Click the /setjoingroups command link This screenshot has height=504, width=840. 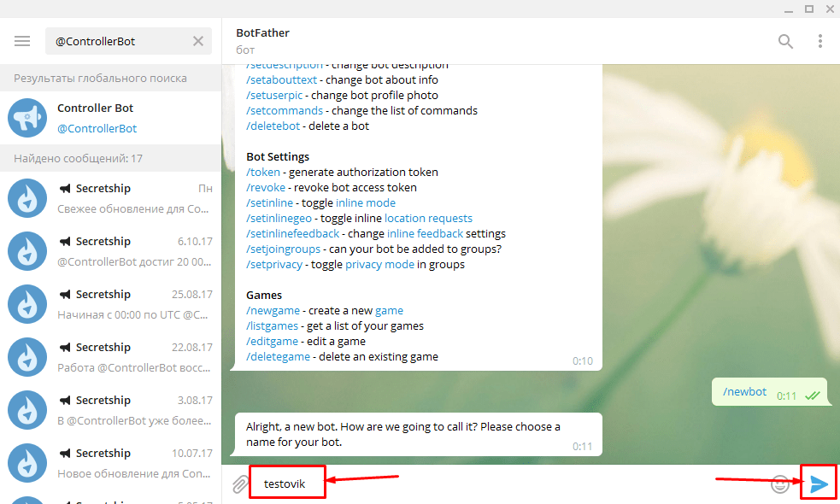click(x=283, y=249)
